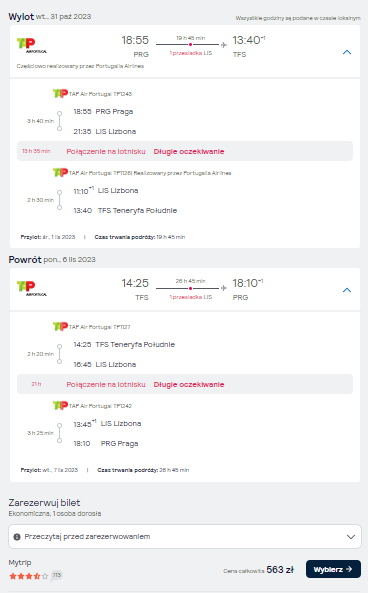Collapse the return flight details chevron
Viewport: 368px width, 593px height.
(x=347, y=290)
